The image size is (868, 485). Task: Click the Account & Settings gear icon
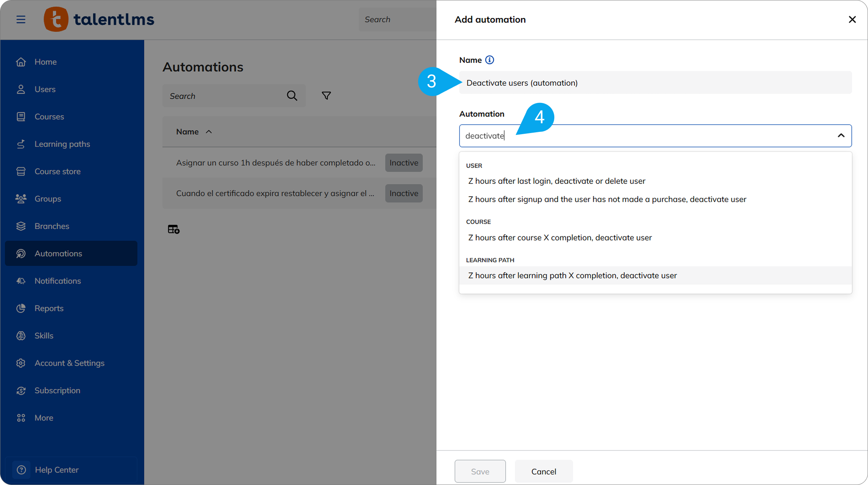click(21, 363)
